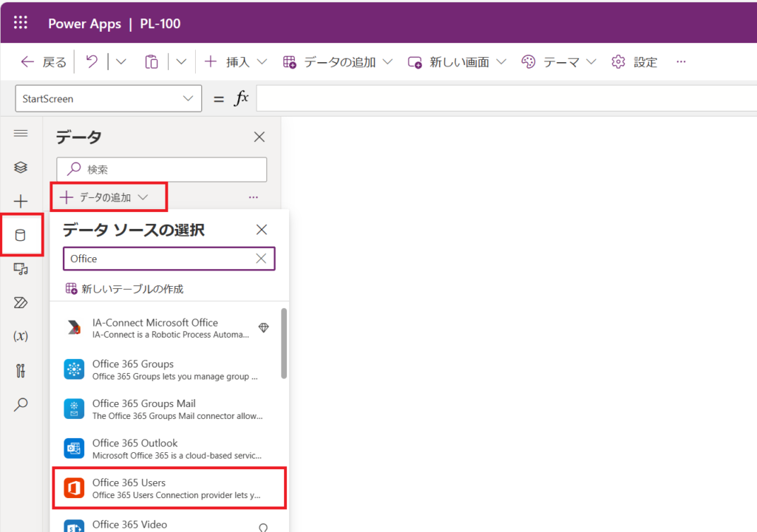The height and width of the screenshot is (532, 757).
Task: Open the Search magnifier icon in sidebar
Action: pos(21,404)
